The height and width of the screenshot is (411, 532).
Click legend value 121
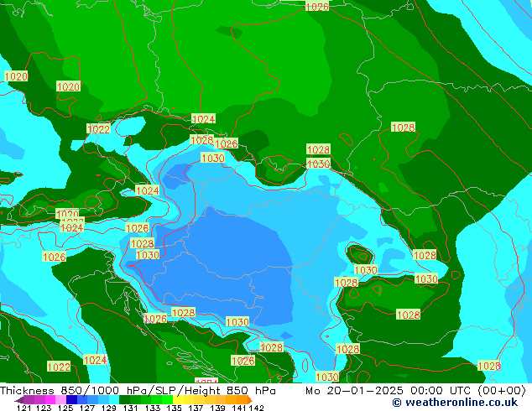pyautogui.click(x=23, y=408)
